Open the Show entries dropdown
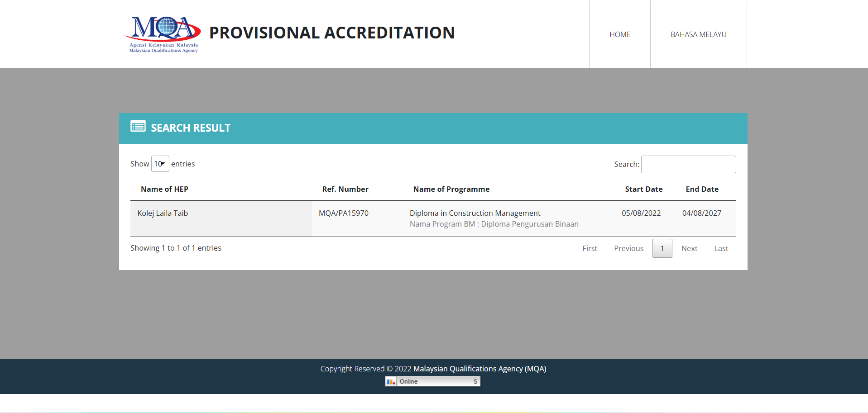This screenshot has height=413, width=868. point(160,164)
